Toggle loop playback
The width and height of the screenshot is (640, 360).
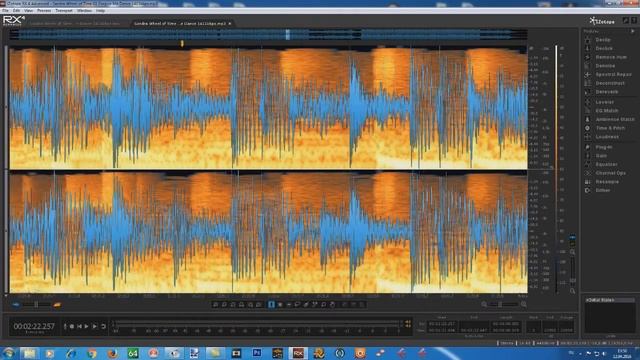103,327
